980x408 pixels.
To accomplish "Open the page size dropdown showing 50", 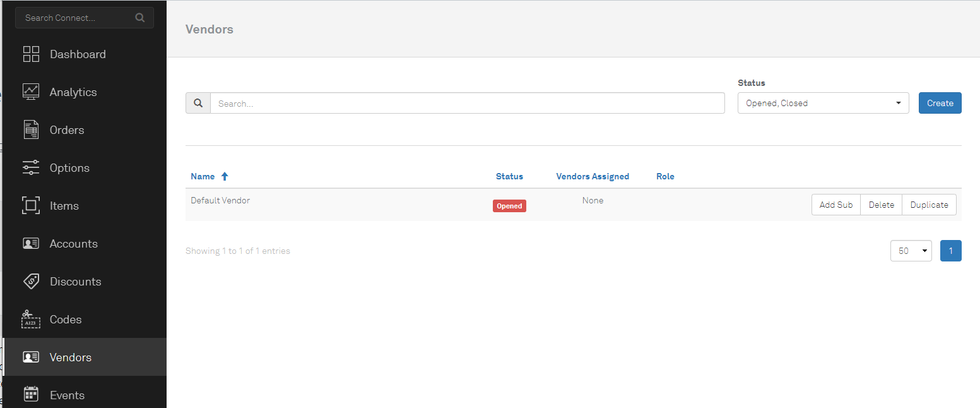I will click(x=911, y=251).
